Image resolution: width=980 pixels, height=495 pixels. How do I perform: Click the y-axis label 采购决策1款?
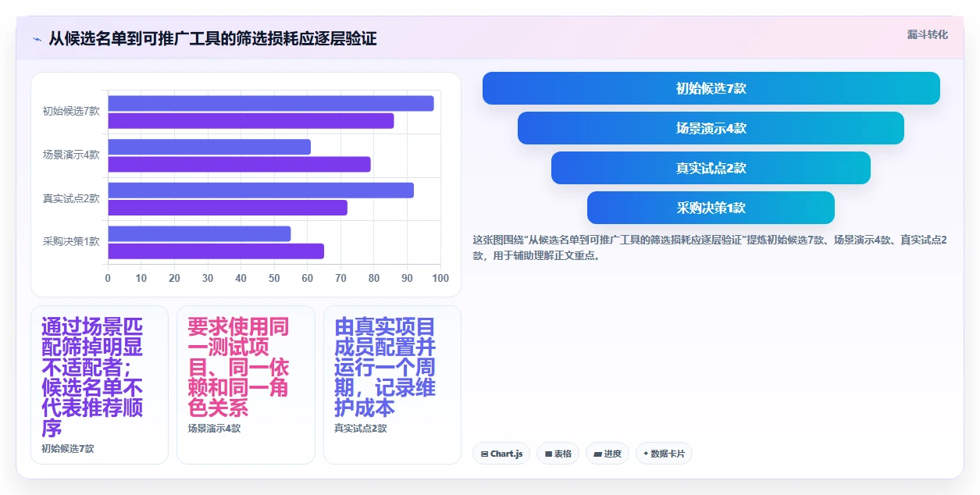[71, 242]
